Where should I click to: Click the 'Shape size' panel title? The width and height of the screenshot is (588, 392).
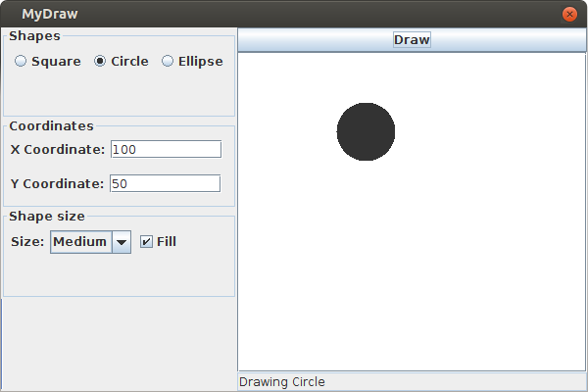point(47,216)
